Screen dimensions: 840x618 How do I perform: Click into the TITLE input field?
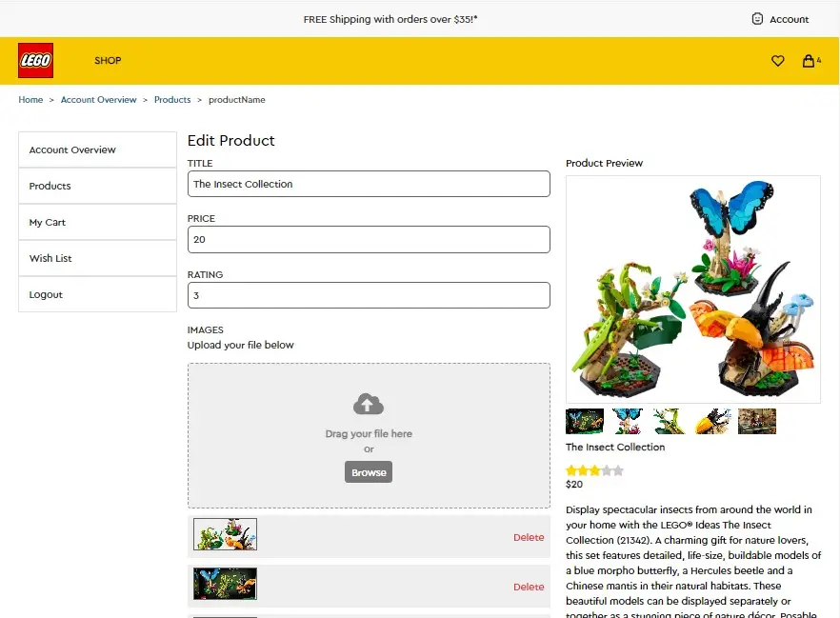pos(369,184)
